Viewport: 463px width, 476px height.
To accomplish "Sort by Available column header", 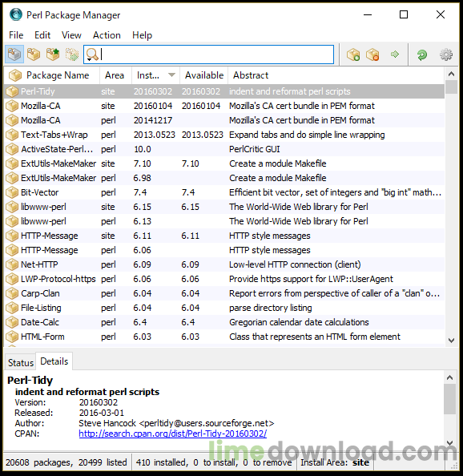I will (204, 75).
